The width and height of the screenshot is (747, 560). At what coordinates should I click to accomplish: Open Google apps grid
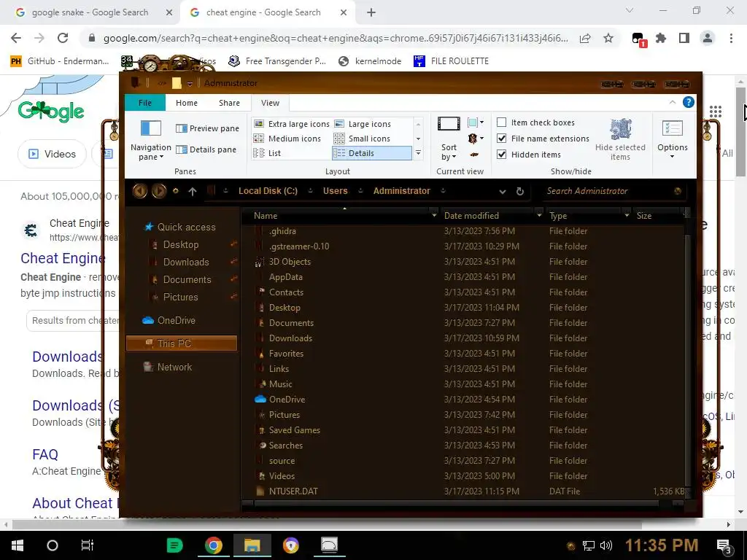(x=715, y=112)
